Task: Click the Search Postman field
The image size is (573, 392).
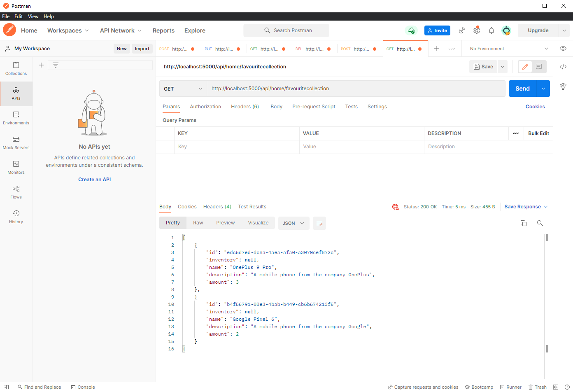Action: [x=286, y=30]
